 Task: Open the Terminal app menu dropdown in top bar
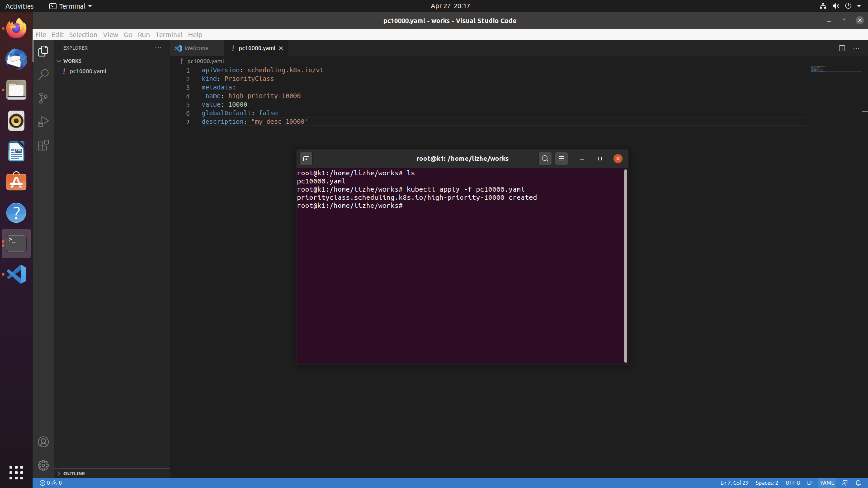coord(71,6)
